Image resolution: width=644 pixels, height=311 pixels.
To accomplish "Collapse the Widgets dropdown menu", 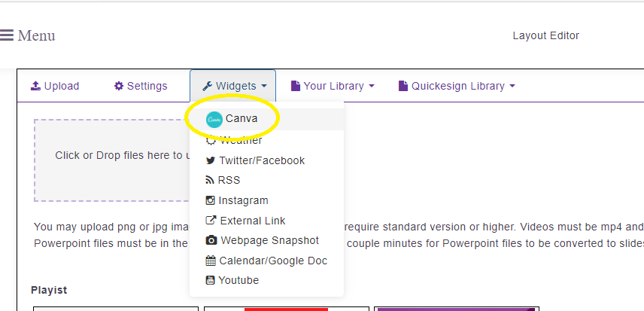I will 233,86.
